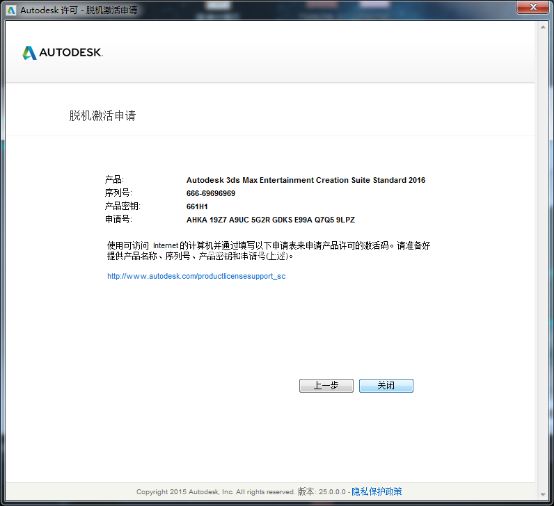Click the scrollbar down arrow
This screenshot has width=554, height=506.
tap(543, 494)
